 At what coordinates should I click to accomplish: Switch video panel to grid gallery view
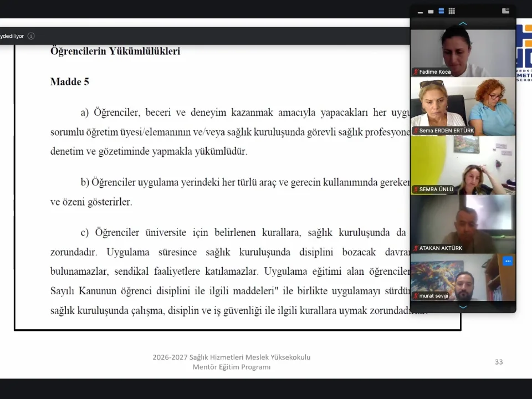click(x=452, y=11)
